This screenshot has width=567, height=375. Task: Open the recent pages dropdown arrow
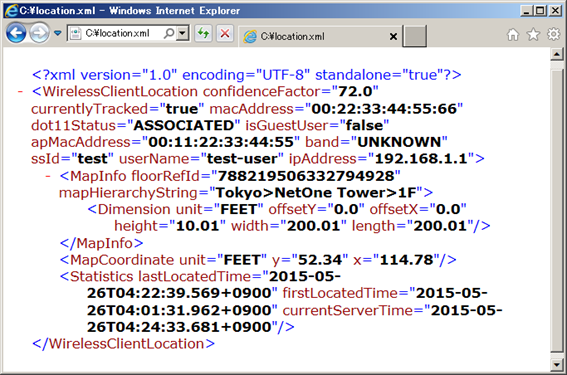coord(57,33)
